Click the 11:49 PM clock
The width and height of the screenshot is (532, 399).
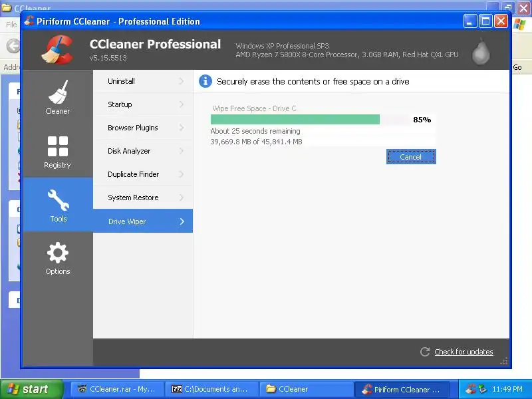coord(507,389)
